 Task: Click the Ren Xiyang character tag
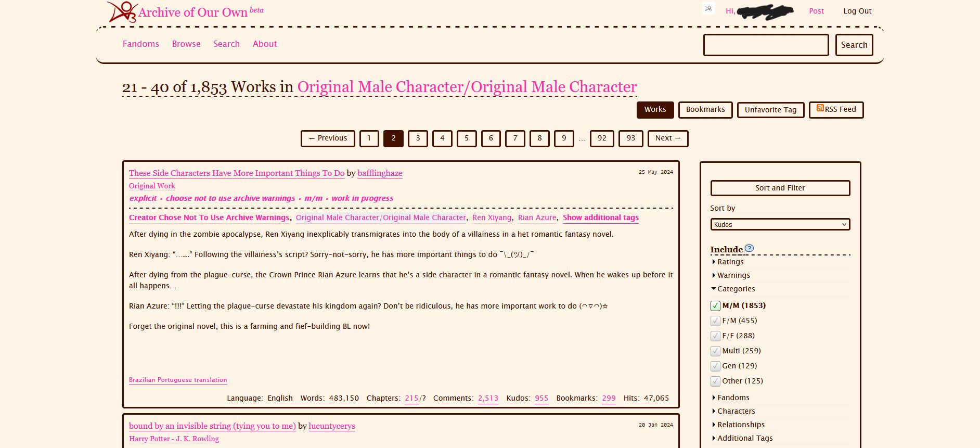[x=492, y=217]
